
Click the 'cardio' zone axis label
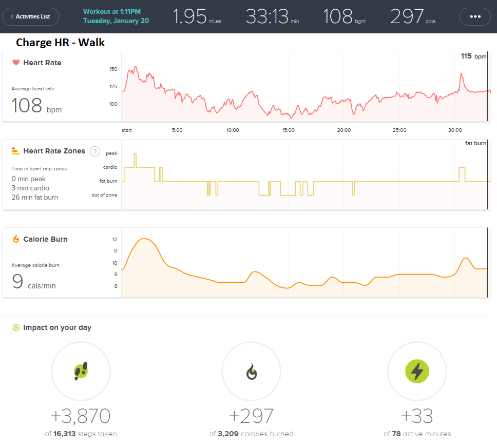coord(110,167)
